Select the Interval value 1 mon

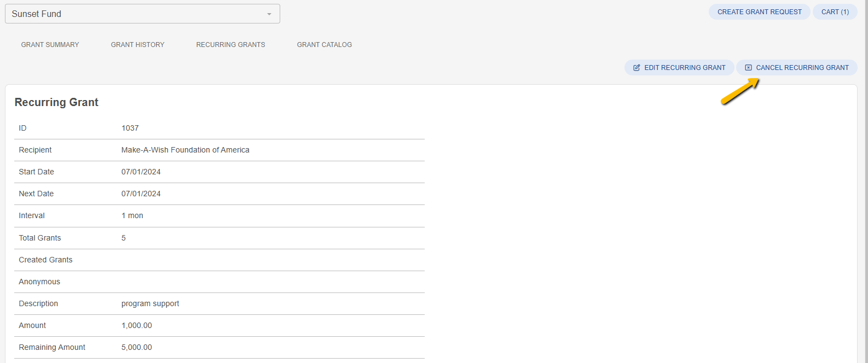[132, 215]
